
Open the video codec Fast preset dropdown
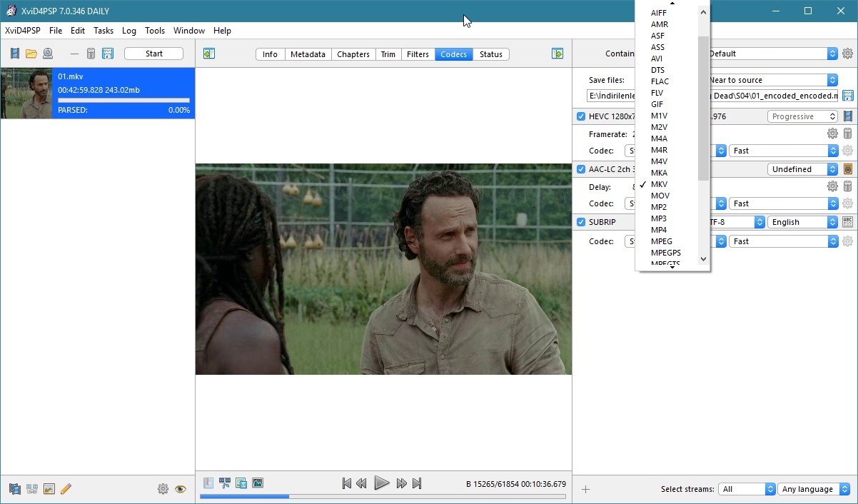click(783, 151)
